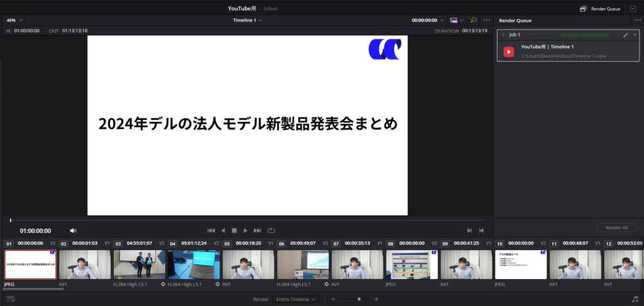Click the Render All button
This screenshot has width=644, height=306.
coord(616,227)
